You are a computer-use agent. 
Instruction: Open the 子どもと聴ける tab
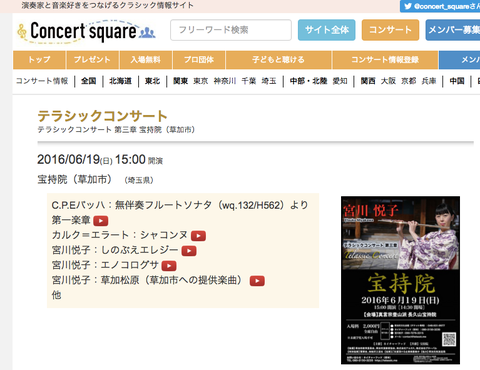tap(278, 60)
